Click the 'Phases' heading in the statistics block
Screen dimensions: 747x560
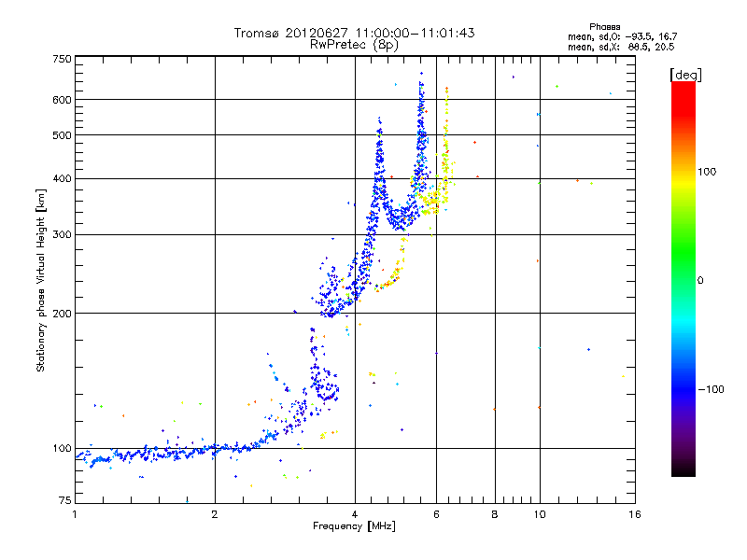coord(604,27)
